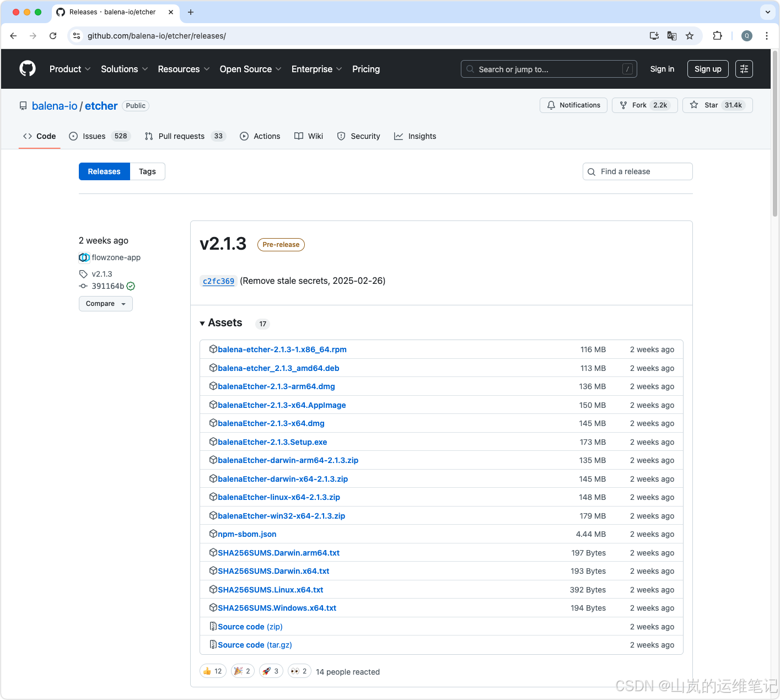Download balena-etcher_2.1.3_amd64.deb
Viewport: 780px width, 700px height.
[x=278, y=368]
